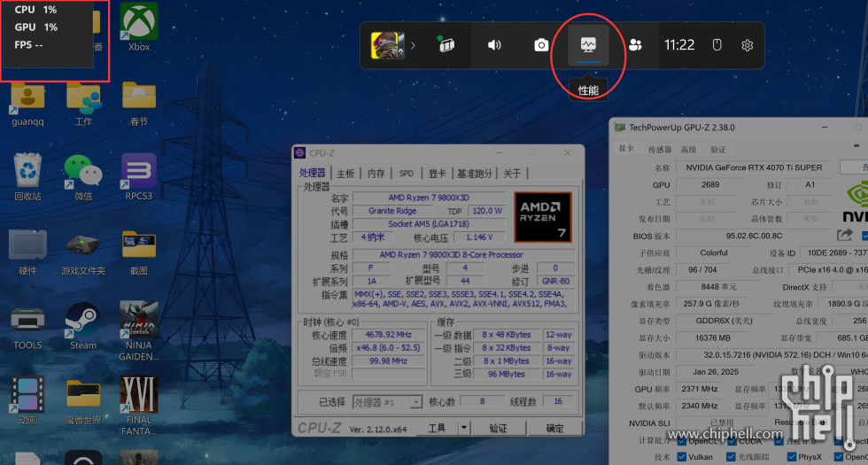The width and height of the screenshot is (868, 465).
Task: Open the 截图 folder on desktop
Action: pos(139,252)
